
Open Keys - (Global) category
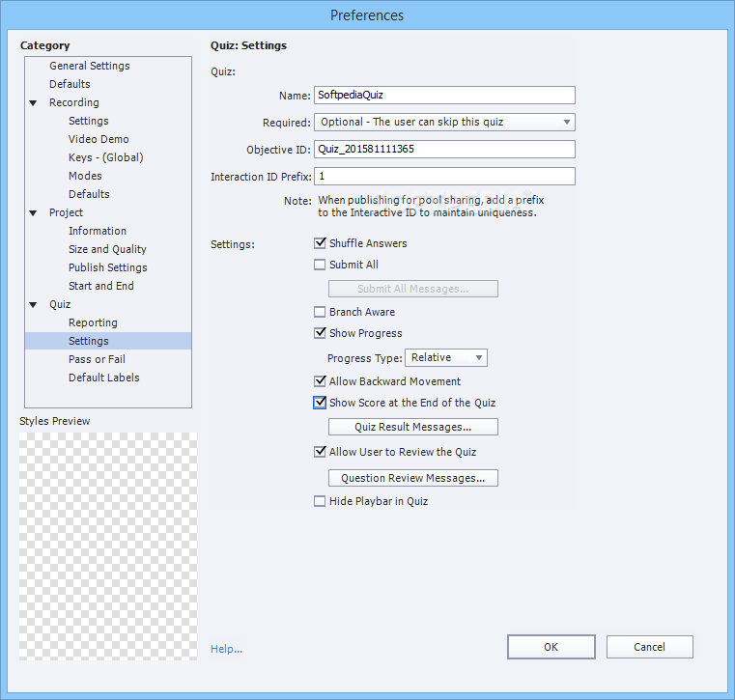pos(106,157)
